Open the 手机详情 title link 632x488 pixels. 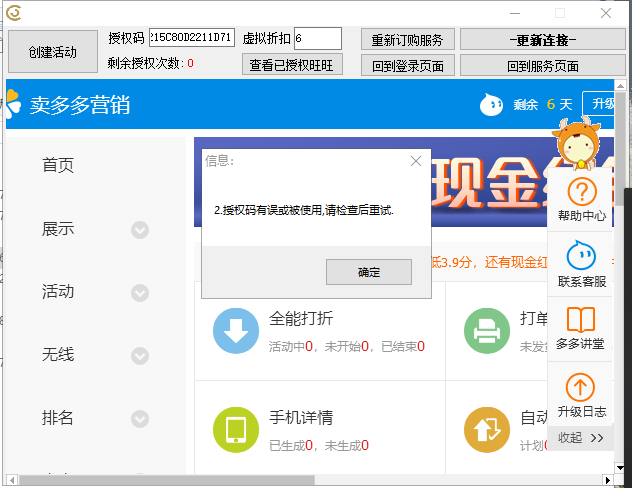click(x=301, y=417)
